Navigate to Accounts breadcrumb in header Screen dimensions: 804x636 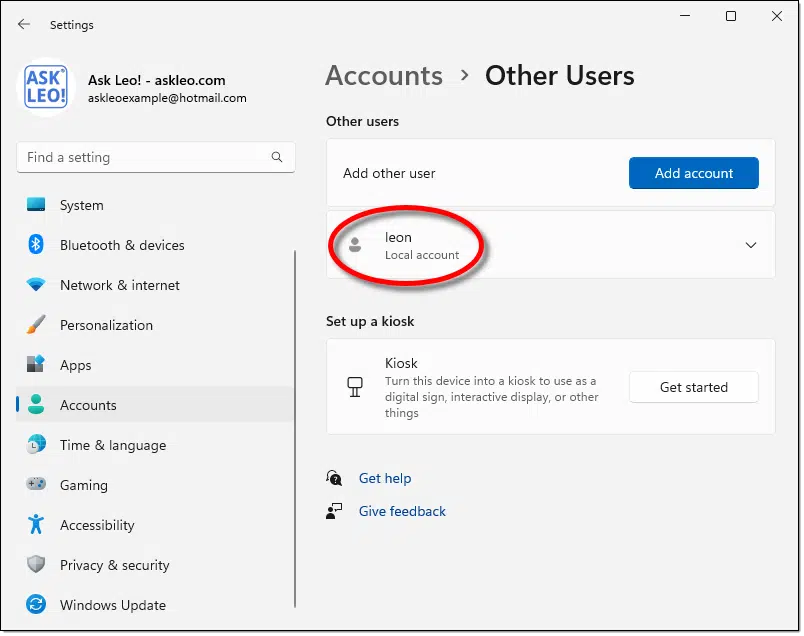(x=384, y=76)
